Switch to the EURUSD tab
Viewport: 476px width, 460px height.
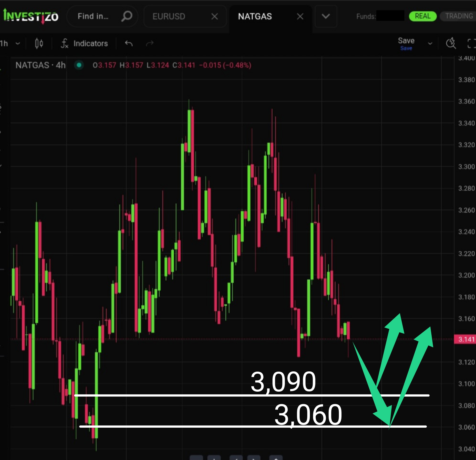(x=169, y=16)
